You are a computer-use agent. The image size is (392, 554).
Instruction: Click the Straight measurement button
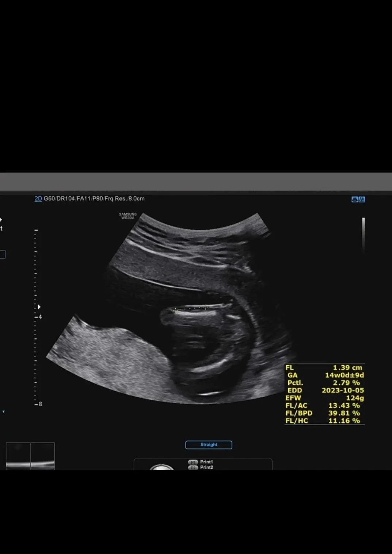209,445
